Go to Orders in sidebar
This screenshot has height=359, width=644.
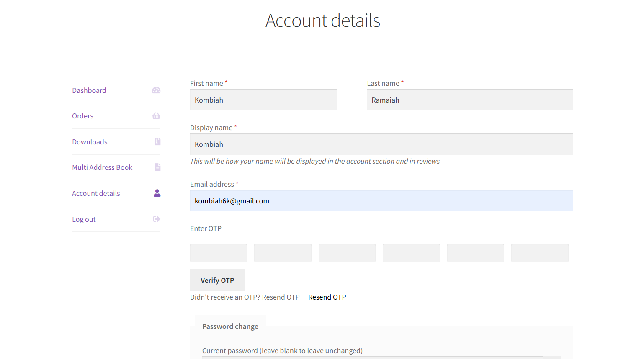coord(82,116)
